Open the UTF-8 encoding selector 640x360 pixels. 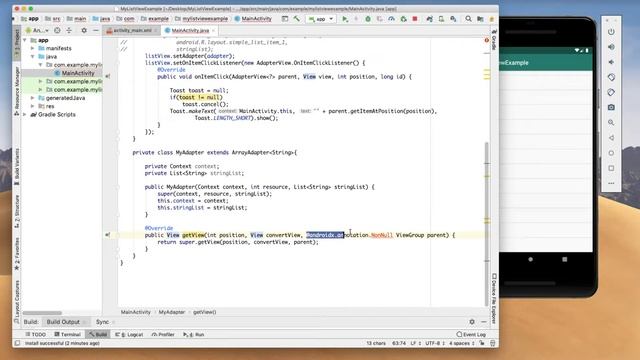pyautogui.click(x=435, y=343)
